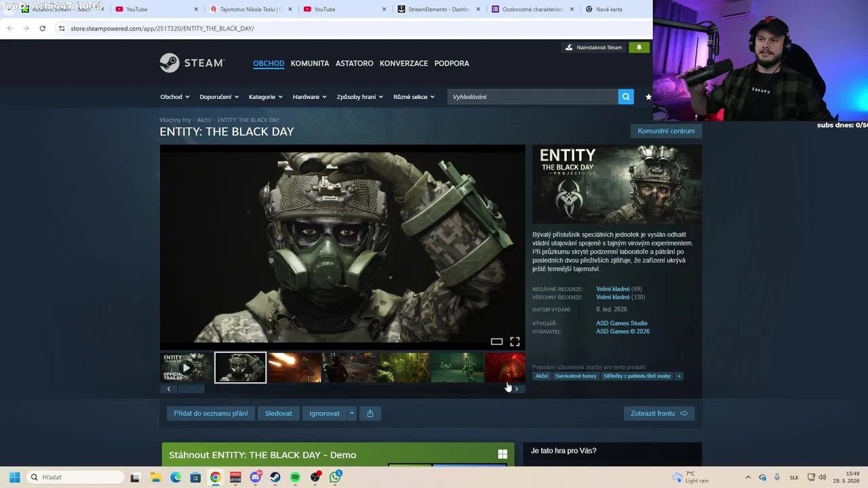The height and width of the screenshot is (488, 868).
Task: Open ASTATORO profile menu
Action: tap(355, 63)
